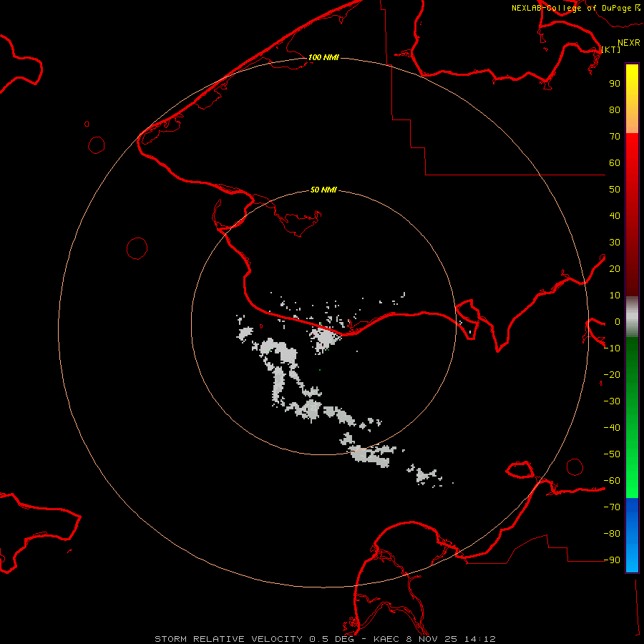
Task: Select the yellow top segment of velocity scale
Action: [x=632, y=99]
